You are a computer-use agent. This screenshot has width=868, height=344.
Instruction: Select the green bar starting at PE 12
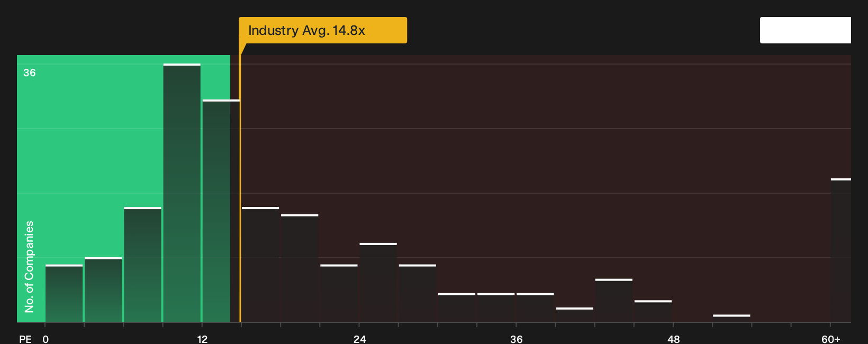pyautogui.click(x=221, y=211)
